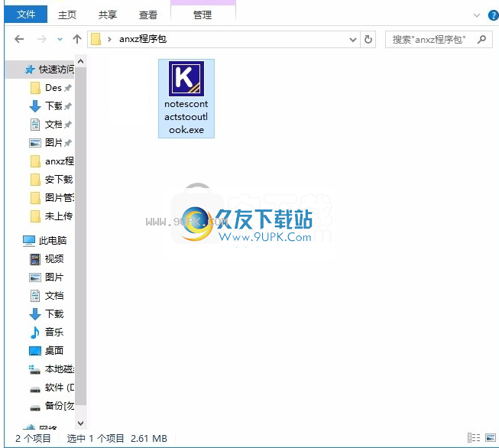The height and width of the screenshot is (448, 499).
Task: Open the 文件 ribbon tab
Action: pyautogui.click(x=26, y=15)
